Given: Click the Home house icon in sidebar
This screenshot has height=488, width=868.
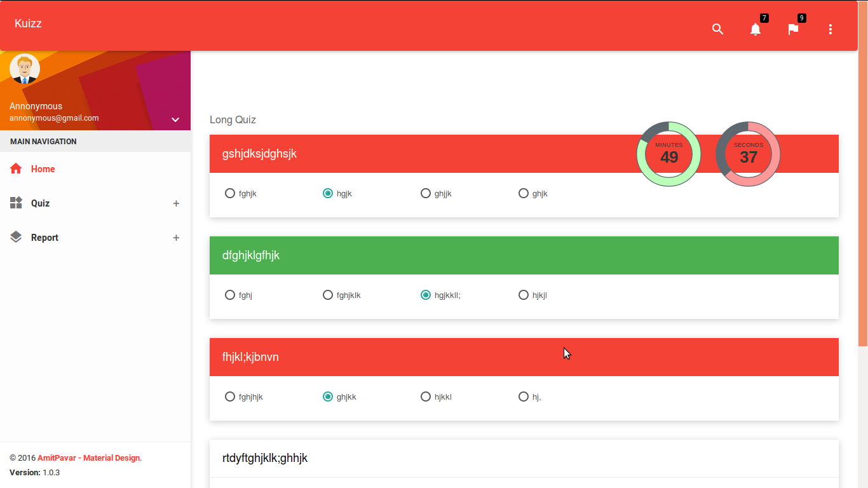Looking at the screenshot, I should (x=16, y=168).
